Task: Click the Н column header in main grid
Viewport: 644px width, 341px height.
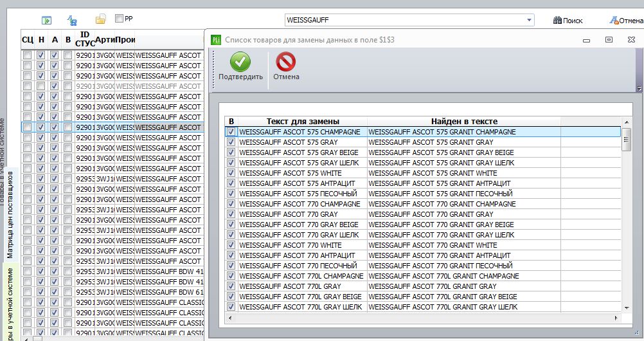Action: [x=41, y=40]
